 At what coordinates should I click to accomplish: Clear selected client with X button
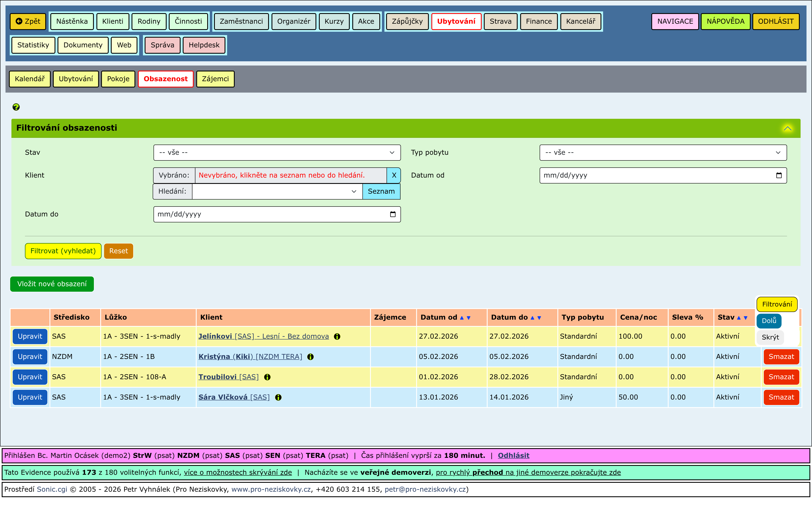[393, 175]
